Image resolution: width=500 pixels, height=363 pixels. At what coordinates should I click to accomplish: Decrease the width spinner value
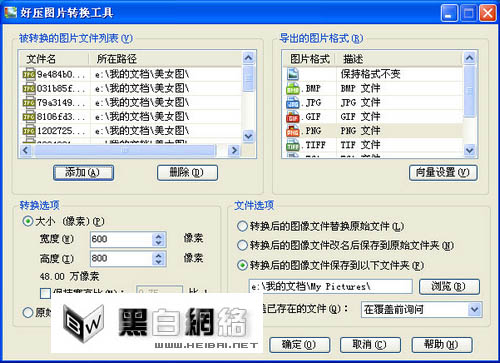(x=159, y=243)
